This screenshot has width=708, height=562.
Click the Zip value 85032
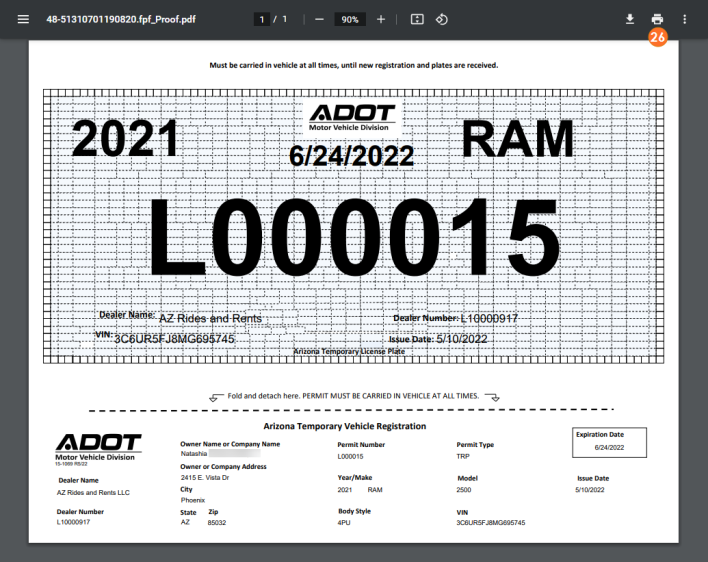[217, 523]
